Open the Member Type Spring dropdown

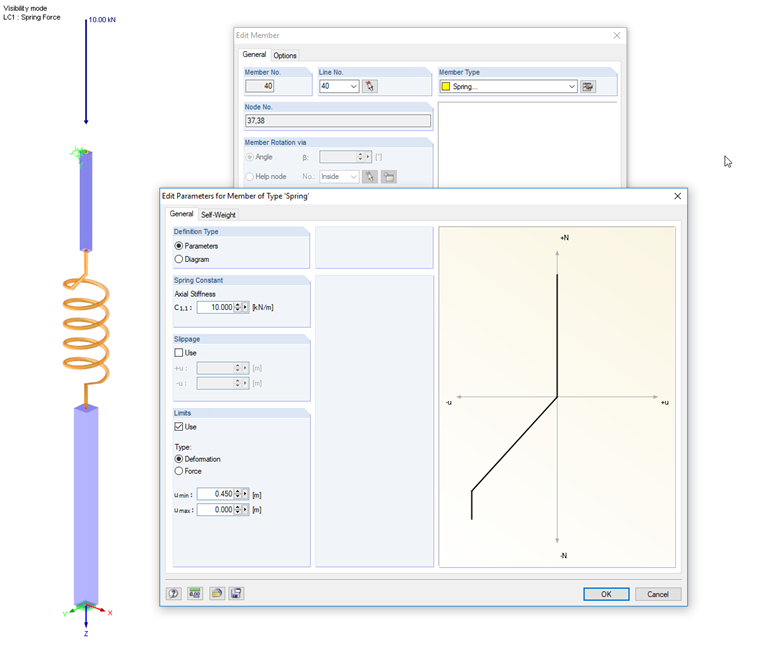572,87
